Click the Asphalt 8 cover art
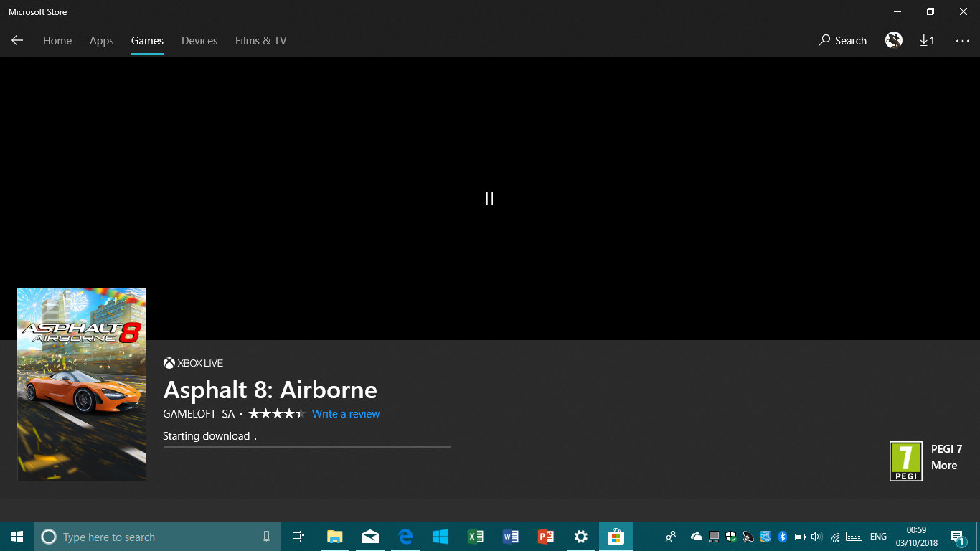The image size is (980, 551). (82, 384)
